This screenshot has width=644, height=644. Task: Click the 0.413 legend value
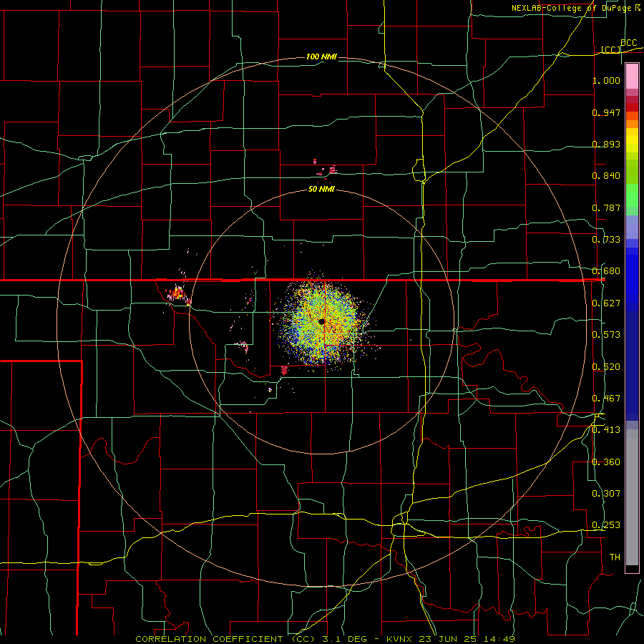606,430
